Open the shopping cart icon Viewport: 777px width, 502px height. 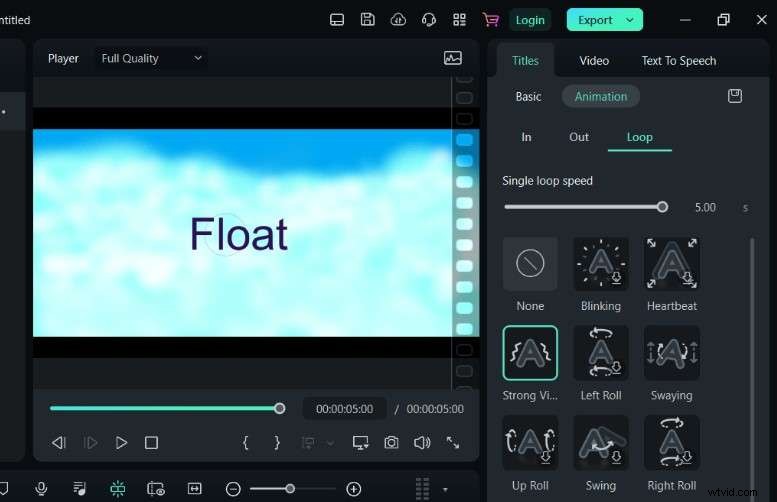coord(491,20)
